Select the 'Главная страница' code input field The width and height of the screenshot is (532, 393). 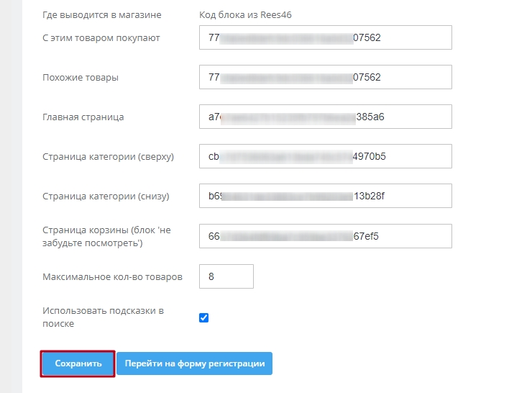[x=325, y=117]
